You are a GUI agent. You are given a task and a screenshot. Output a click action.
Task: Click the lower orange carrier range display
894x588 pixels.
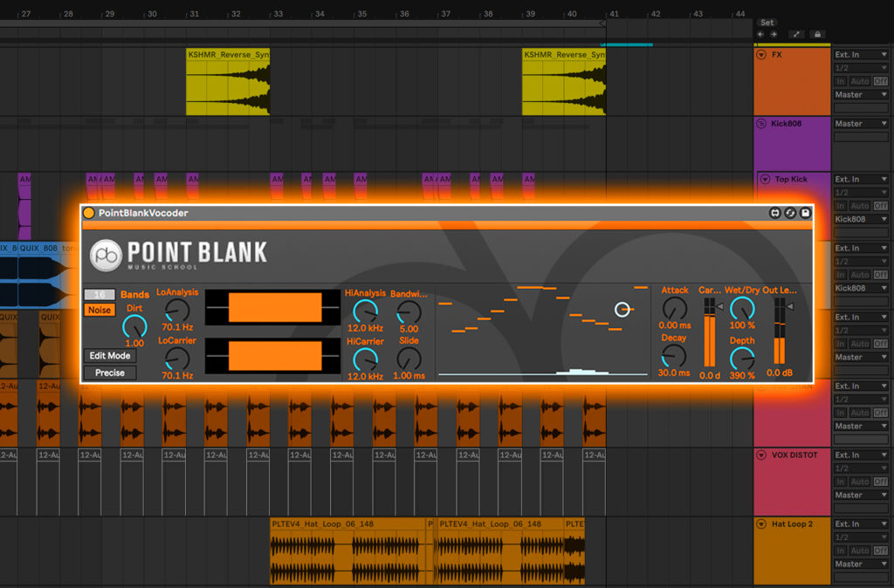pos(272,356)
